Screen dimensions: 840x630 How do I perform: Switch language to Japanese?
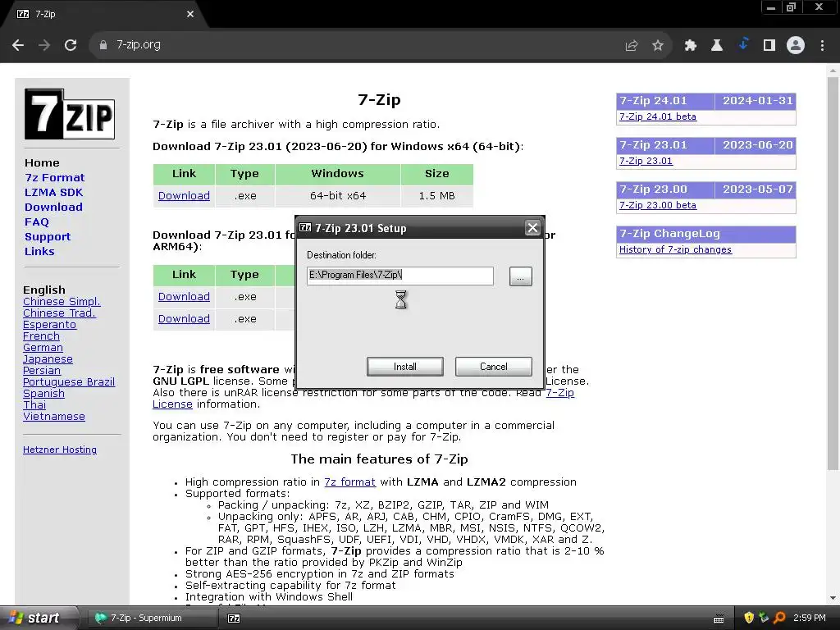click(48, 359)
